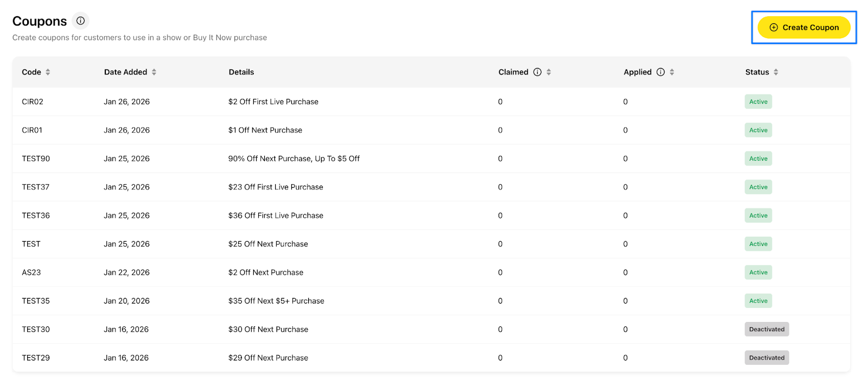Screen dimensions: 868x386
Task: Select the CIR02 coupon code
Action: tap(33, 102)
